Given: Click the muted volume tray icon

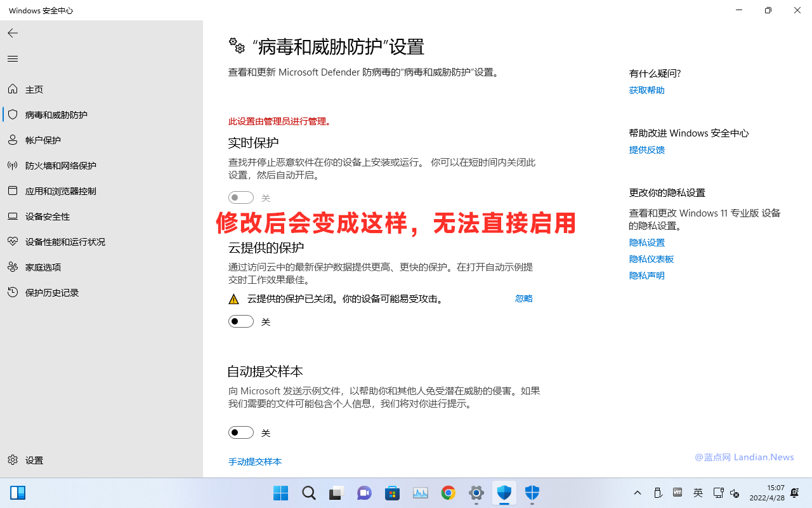Looking at the screenshot, I should 735,493.
